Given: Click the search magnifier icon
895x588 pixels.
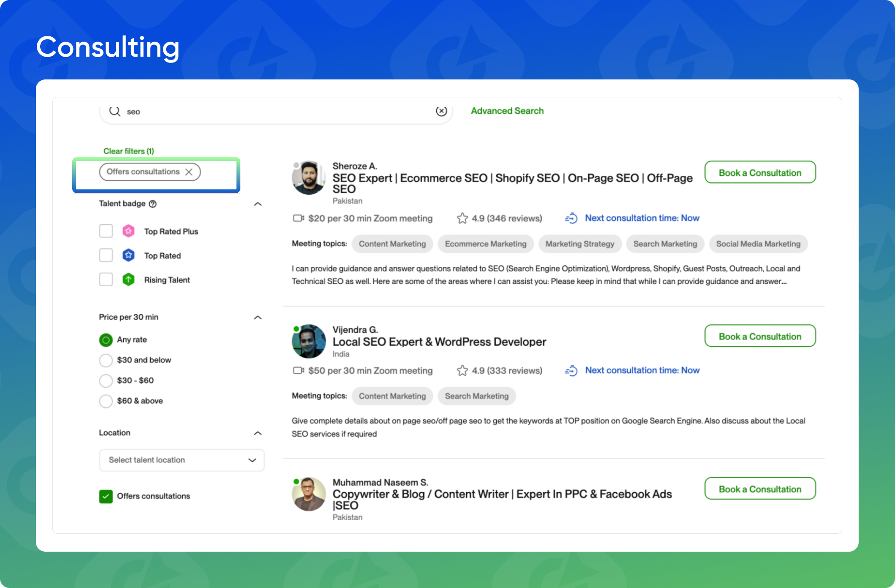Looking at the screenshot, I should 115,111.
